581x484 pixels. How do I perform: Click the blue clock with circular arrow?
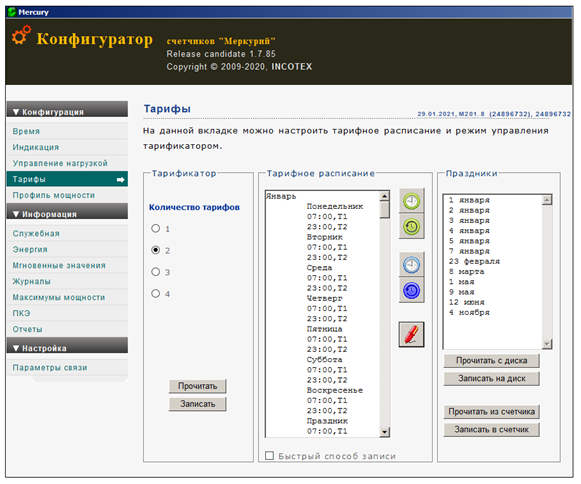(x=411, y=290)
